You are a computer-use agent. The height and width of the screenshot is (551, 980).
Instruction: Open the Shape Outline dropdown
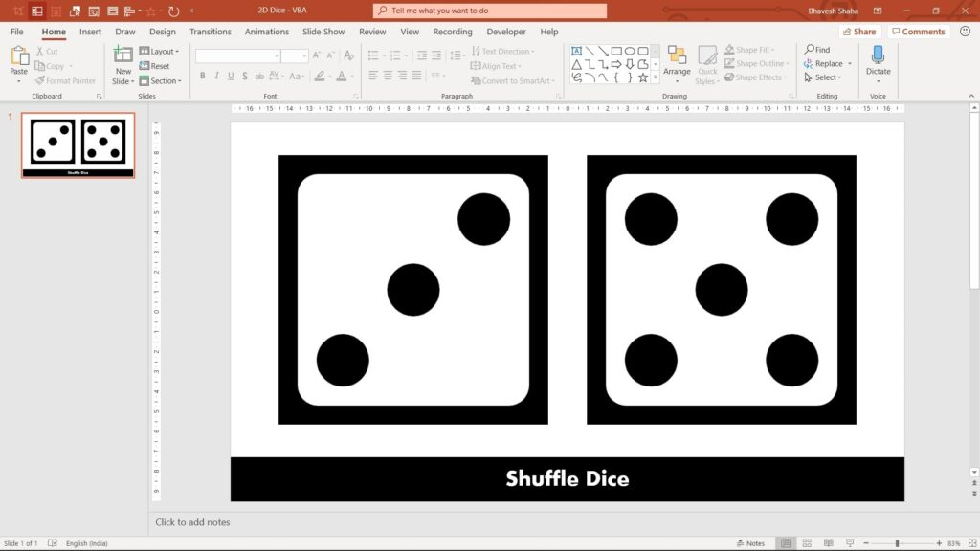755,63
